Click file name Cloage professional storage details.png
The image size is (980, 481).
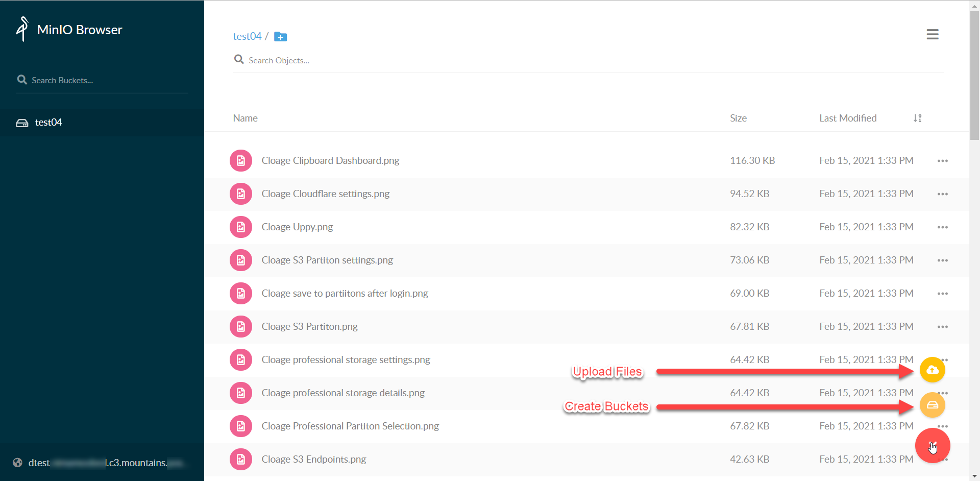(x=343, y=393)
